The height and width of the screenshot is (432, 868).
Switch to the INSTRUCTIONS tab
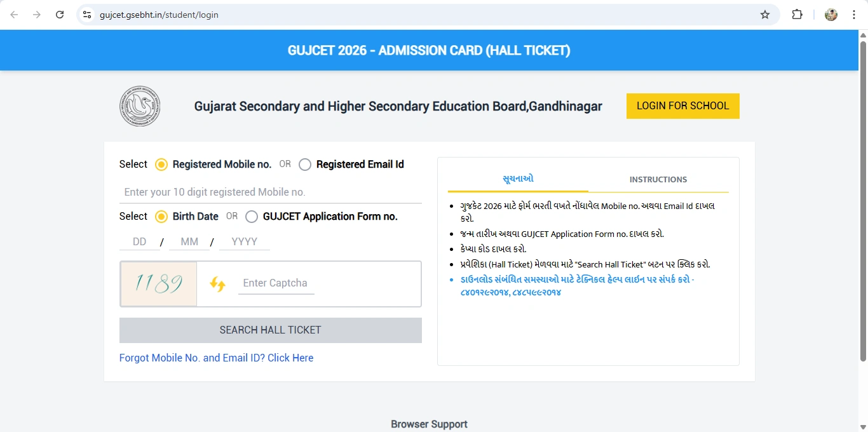coord(658,179)
